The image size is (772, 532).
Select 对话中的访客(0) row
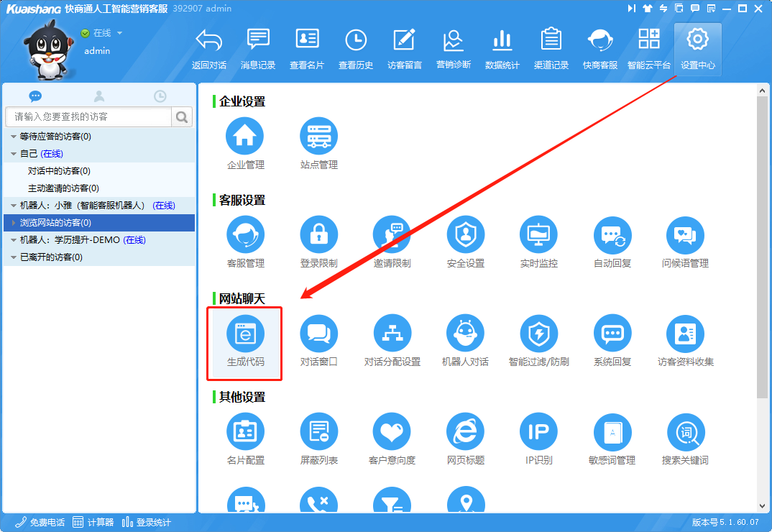pyautogui.click(x=99, y=171)
